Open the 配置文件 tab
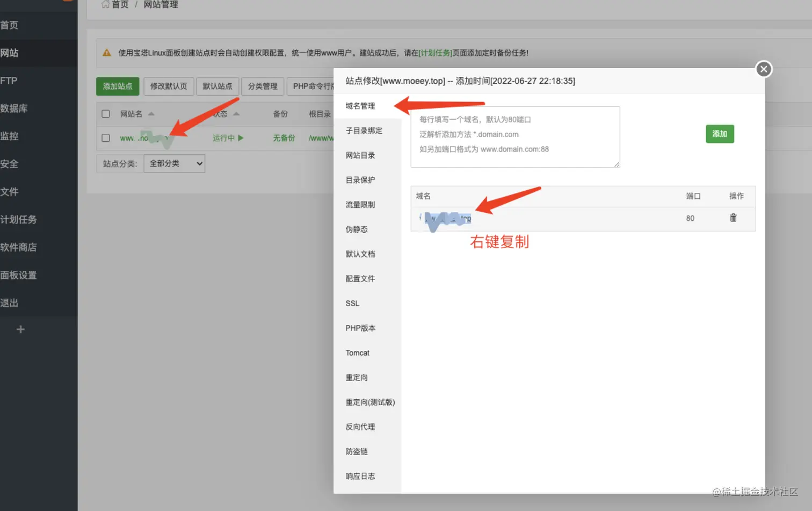Screen dimensions: 812x511 [x=360, y=279]
